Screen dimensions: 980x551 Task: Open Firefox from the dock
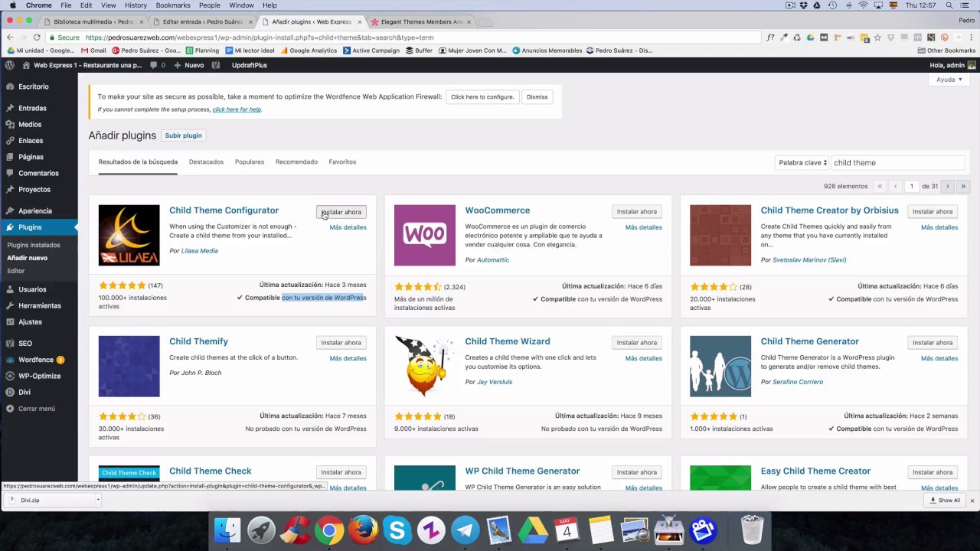363,530
